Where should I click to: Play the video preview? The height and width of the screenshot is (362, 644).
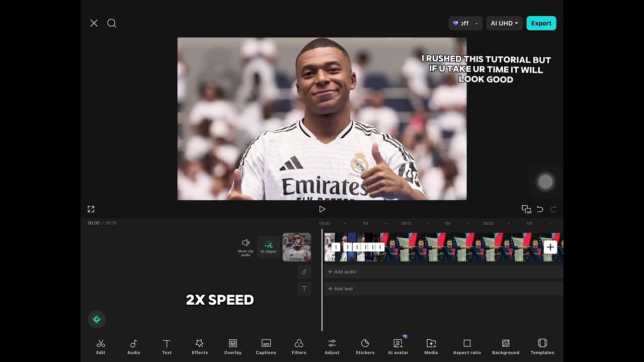pyautogui.click(x=322, y=209)
